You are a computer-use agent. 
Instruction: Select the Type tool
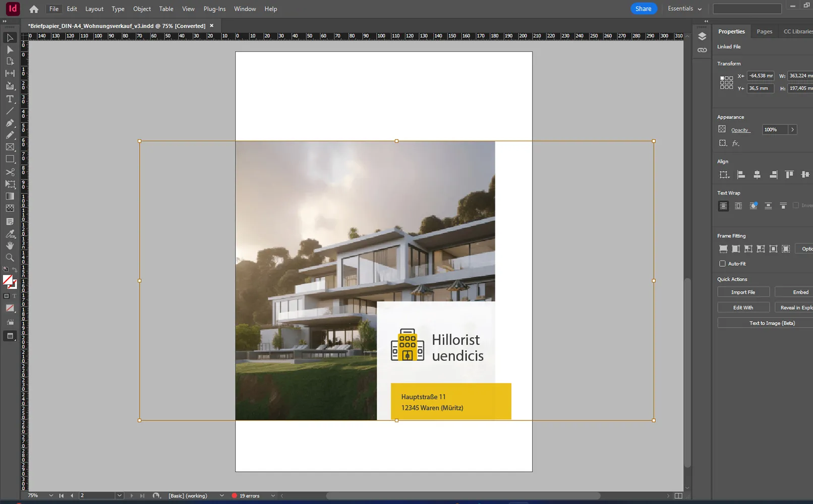tap(10, 99)
